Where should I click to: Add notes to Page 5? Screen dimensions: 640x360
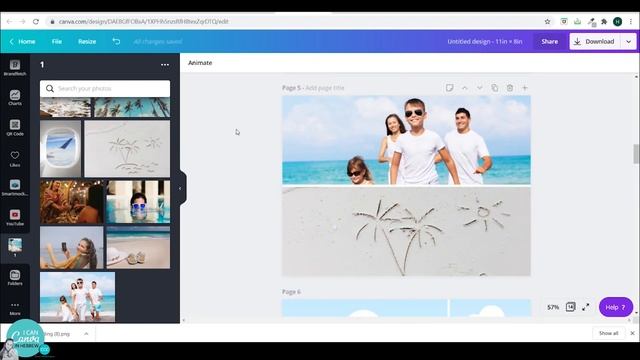point(449,88)
